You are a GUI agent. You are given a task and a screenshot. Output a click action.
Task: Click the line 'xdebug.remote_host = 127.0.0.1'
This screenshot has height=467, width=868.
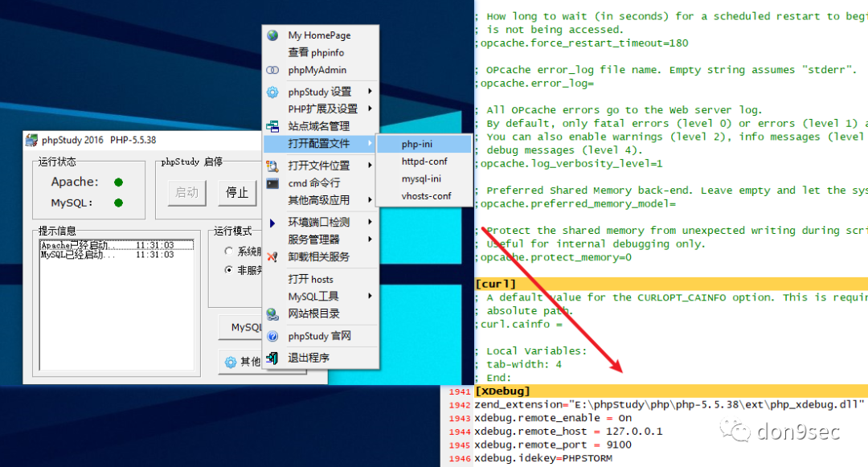point(568,431)
